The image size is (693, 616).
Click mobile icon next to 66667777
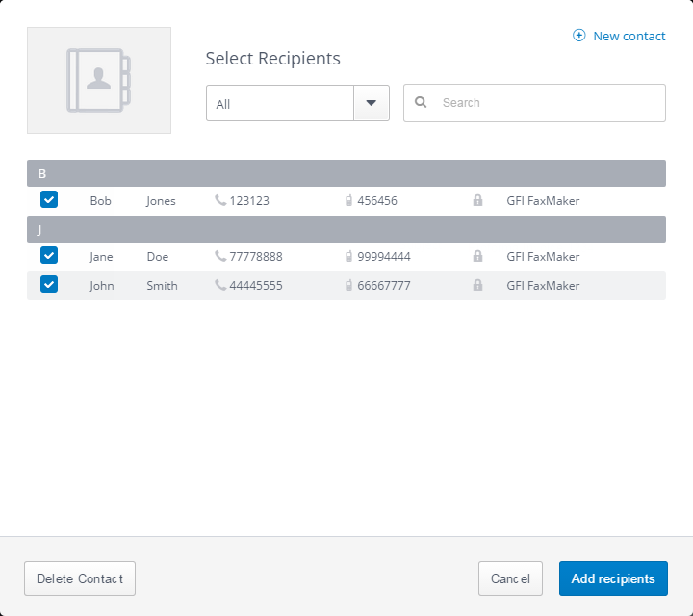point(348,285)
